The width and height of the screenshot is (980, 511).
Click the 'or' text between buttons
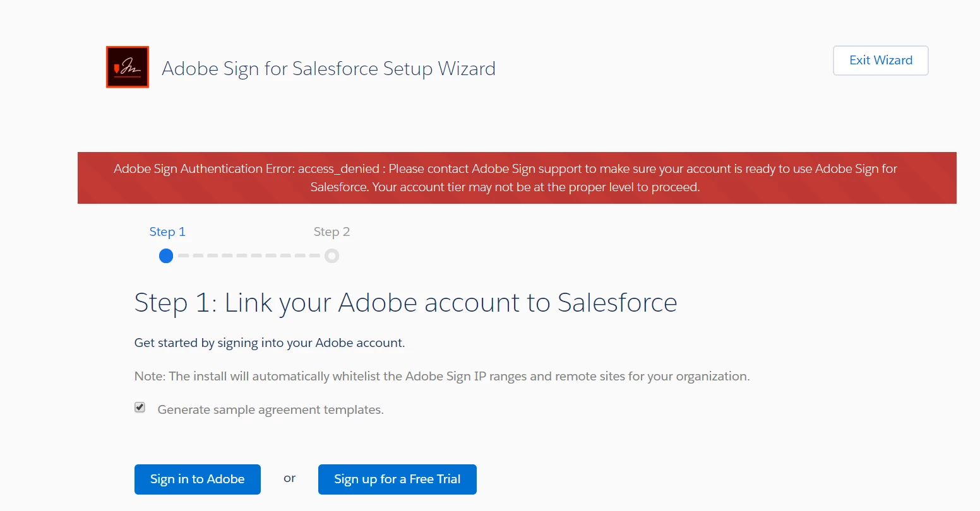pyautogui.click(x=290, y=478)
